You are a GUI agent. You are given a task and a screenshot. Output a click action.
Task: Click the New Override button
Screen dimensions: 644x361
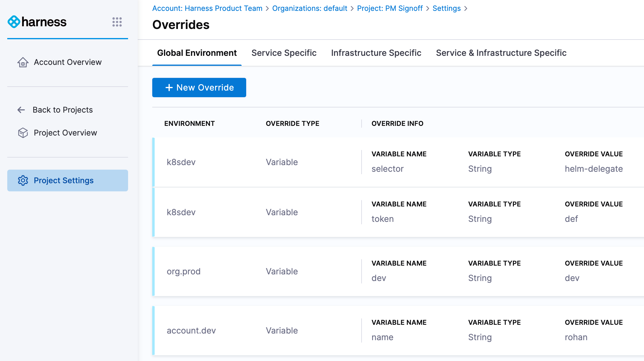(x=205, y=88)
